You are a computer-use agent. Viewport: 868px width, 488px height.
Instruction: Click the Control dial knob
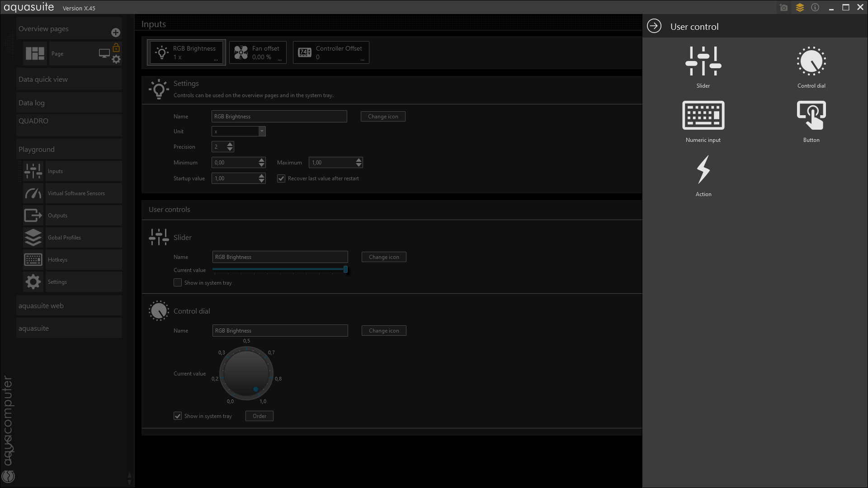point(246,373)
